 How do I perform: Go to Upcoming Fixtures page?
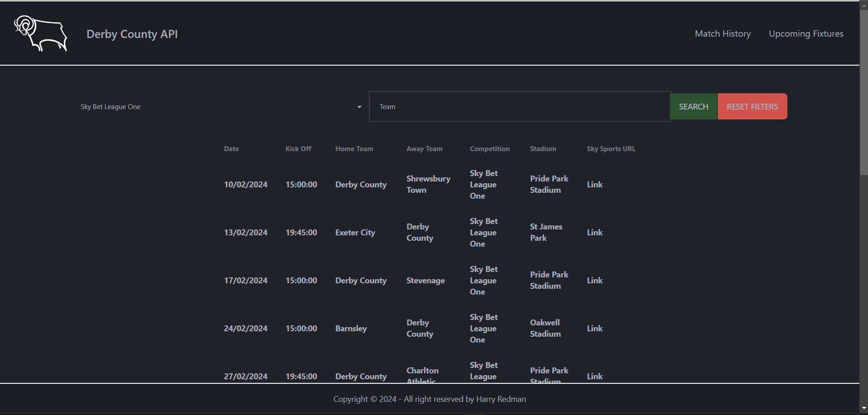(806, 33)
